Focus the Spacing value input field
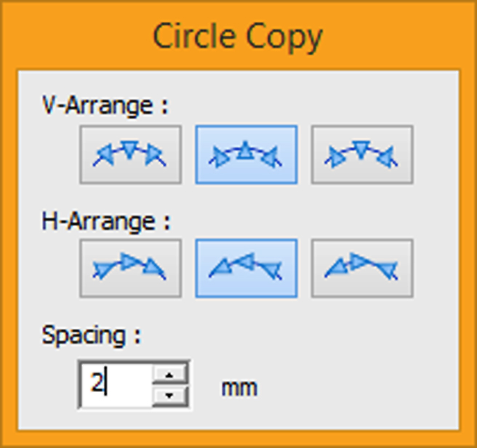477x448 pixels. (116, 384)
